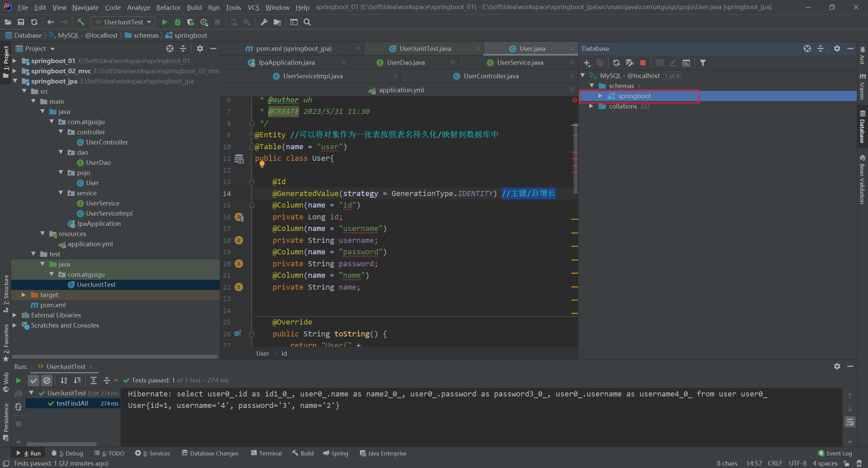Toggle auto-test button in Run sidebar
868x468 pixels.
[19, 407]
